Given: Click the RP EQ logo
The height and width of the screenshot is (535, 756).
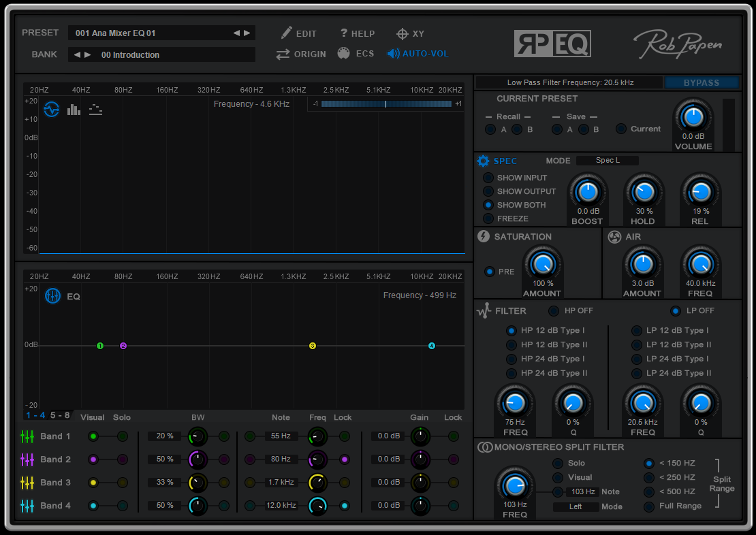Looking at the screenshot, I should [552, 44].
